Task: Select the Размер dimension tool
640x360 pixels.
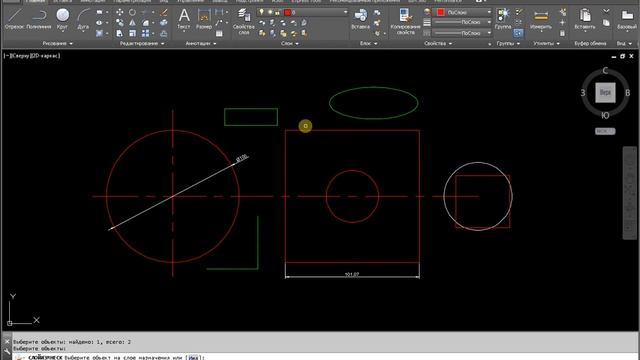Action: [204, 19]
